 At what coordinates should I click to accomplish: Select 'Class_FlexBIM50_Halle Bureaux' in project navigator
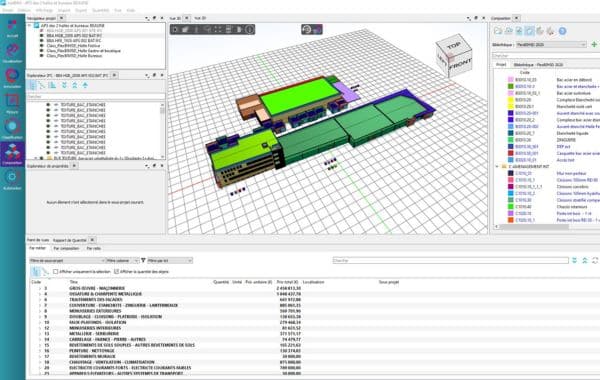click(74, 55)
